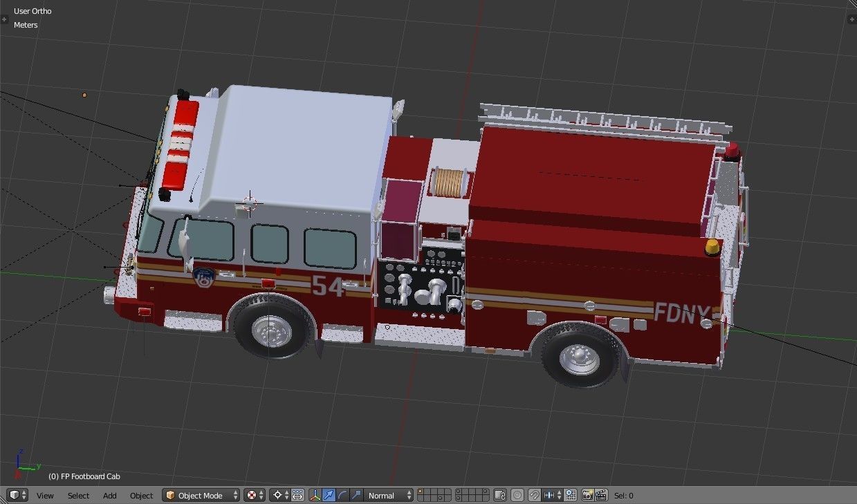Click the 54 number on the cab

(328, 286)
